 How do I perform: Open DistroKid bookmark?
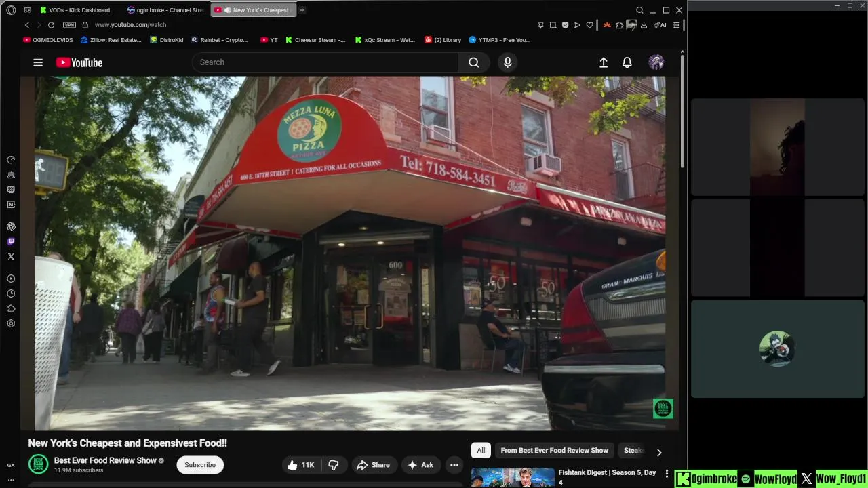tap(166, 40)
